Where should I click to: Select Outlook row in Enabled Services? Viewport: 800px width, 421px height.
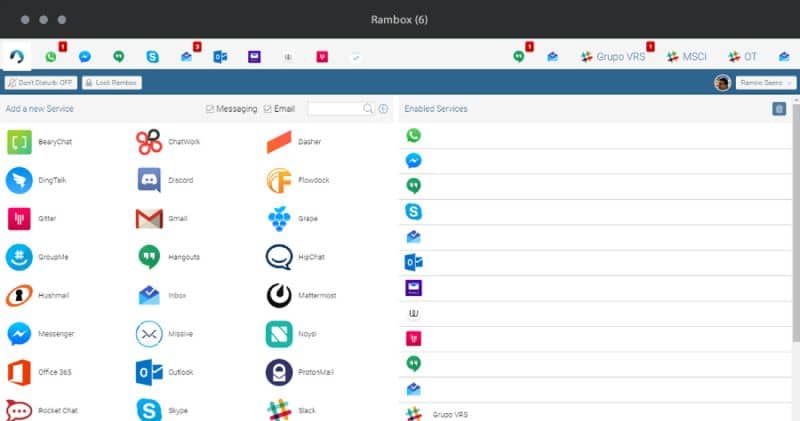pyautogui.click(x=595, y=263)
